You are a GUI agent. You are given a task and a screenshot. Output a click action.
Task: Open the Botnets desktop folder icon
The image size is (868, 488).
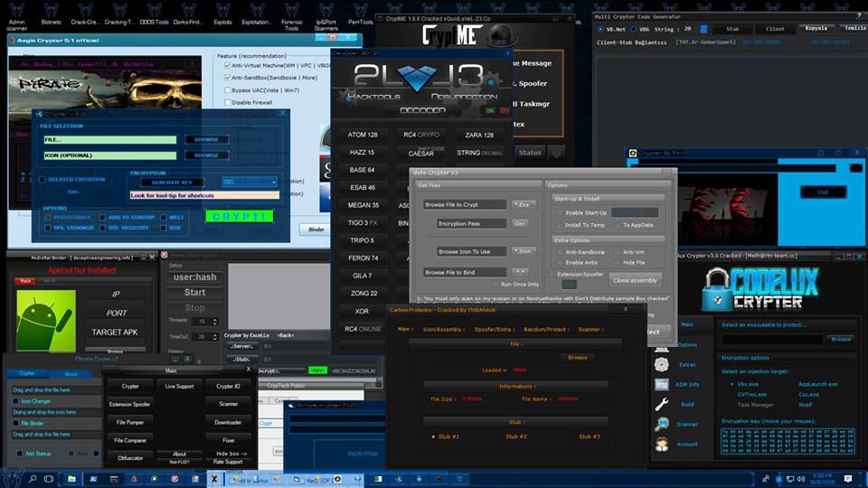click(x=51, y=14)
